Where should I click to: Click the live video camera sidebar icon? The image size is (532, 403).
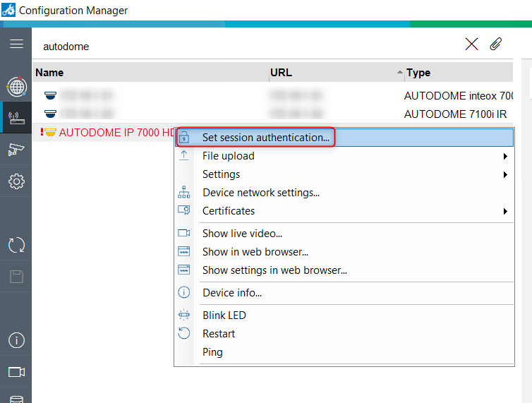tap(16, 372)
